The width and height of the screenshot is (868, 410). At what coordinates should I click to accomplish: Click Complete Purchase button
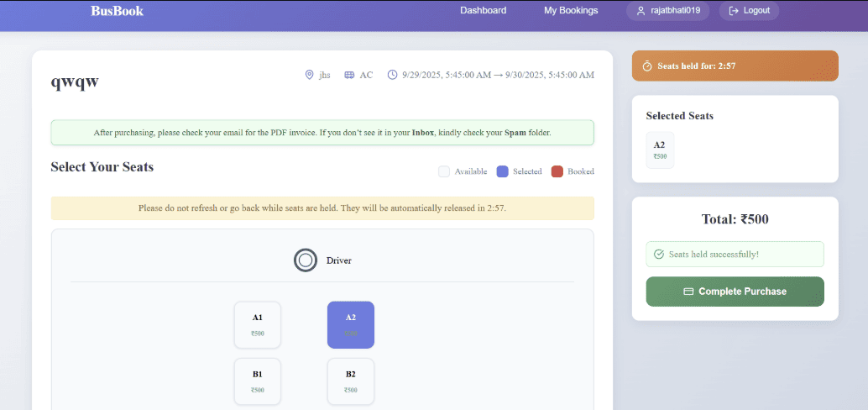(x=735, y=292)
